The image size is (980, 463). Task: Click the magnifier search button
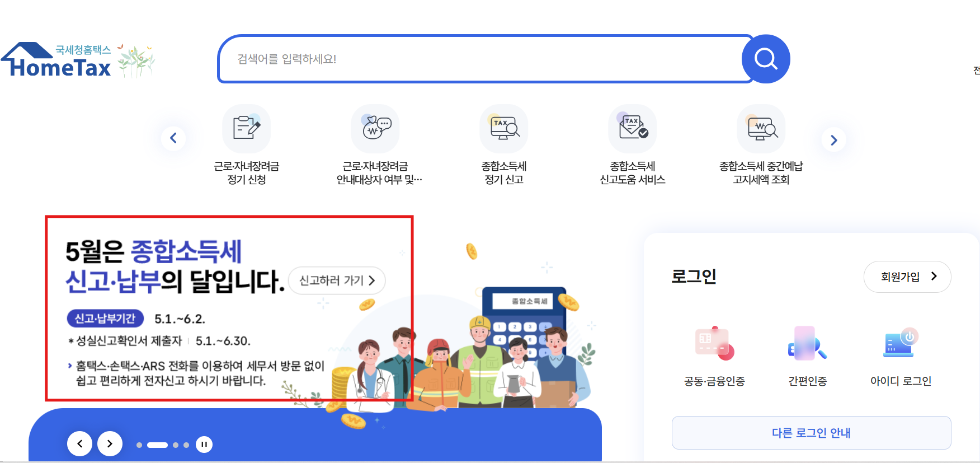coord(766,59)
